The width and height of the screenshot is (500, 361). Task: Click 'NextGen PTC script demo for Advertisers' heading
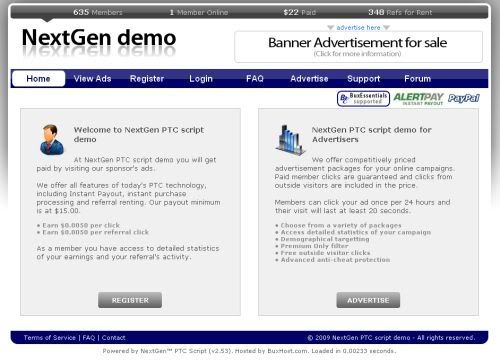coord(372,134)
